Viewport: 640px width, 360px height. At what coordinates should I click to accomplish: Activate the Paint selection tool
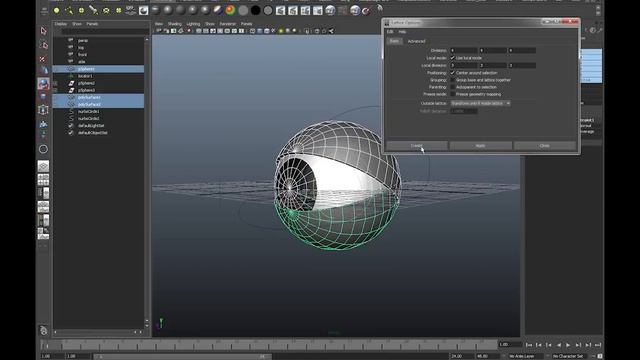(x=43, y=58)
